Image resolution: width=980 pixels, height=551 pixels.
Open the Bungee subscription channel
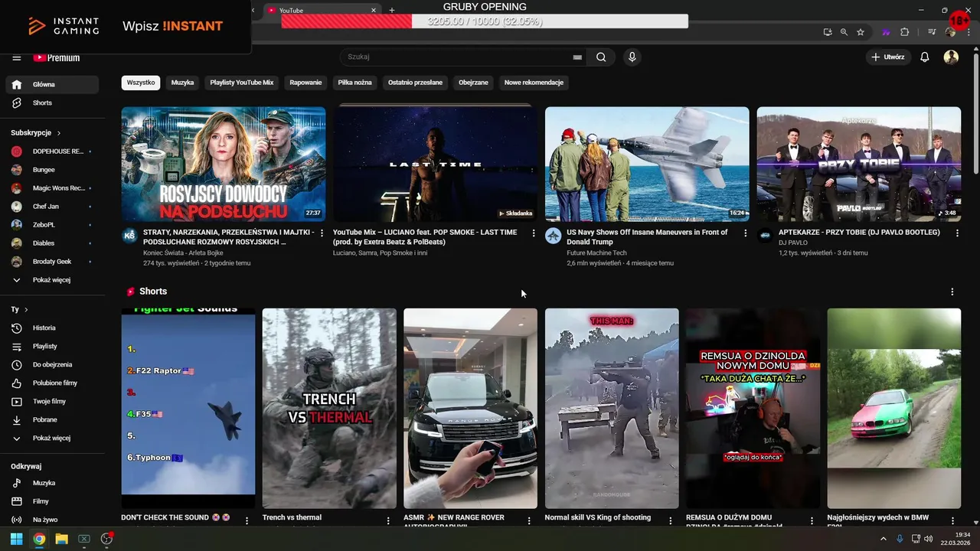tap(52, 170)
